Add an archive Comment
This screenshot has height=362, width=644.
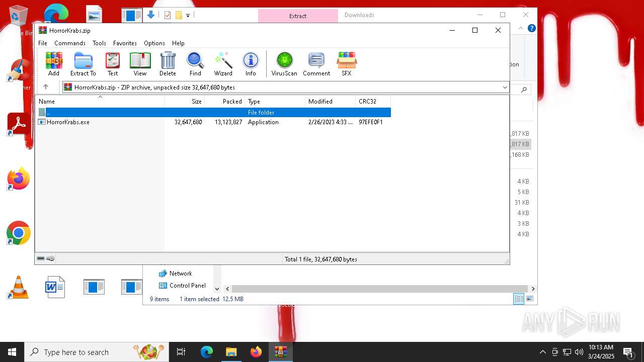(316, 64)
